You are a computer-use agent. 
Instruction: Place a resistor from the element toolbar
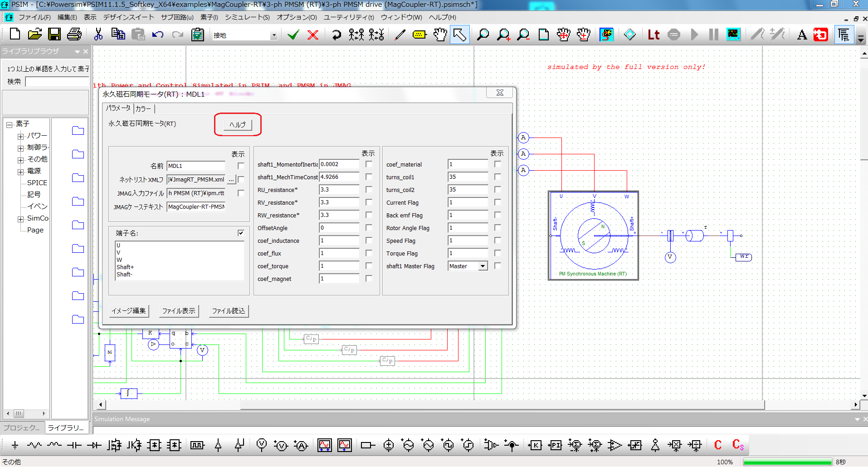(34, 445)
